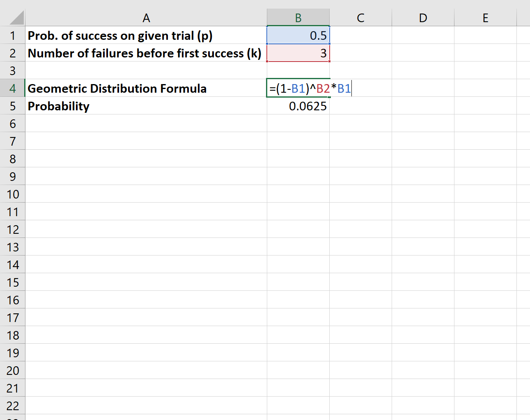The width and height of the screenshot is (530, 420).
Task: Click the column C header
Action: point(360,17)
